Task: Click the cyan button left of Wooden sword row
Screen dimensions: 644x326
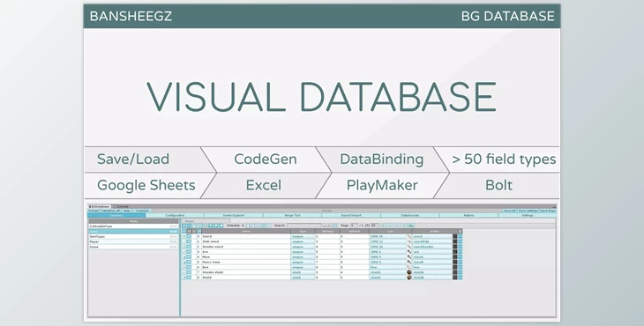Action: (189, 247)
